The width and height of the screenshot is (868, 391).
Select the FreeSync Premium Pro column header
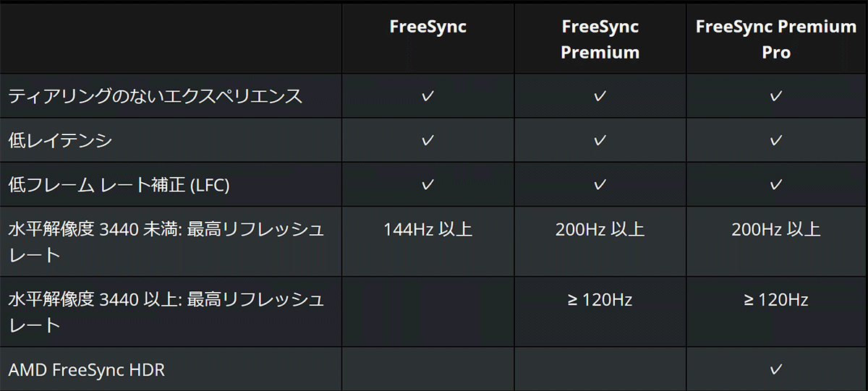776,39
